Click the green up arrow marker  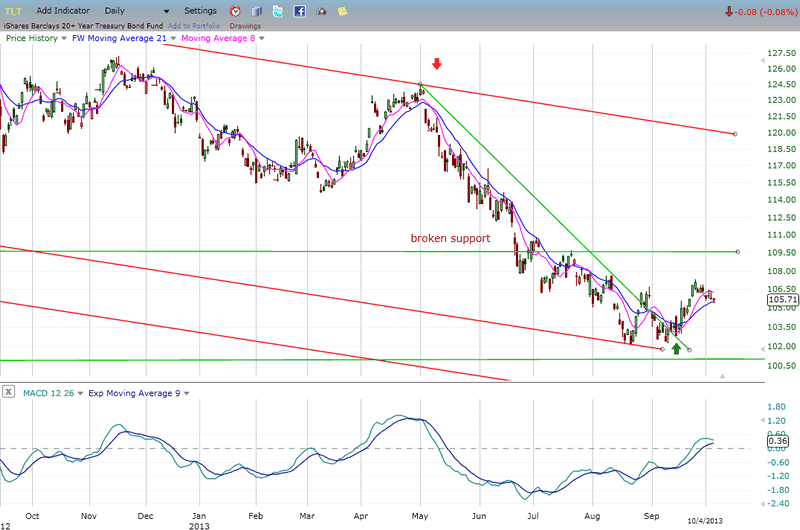click(x=677, y=347)
